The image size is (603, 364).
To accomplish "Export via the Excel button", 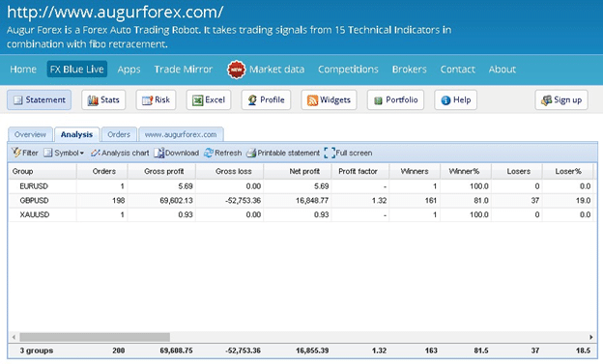I will coord(209,100).
